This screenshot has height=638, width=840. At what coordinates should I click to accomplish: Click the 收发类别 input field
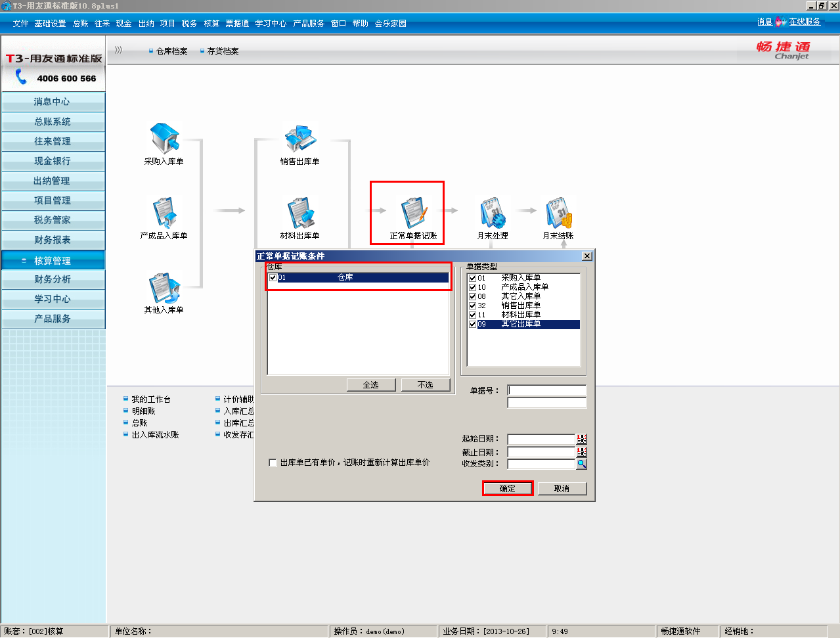[x=542, y=464]
